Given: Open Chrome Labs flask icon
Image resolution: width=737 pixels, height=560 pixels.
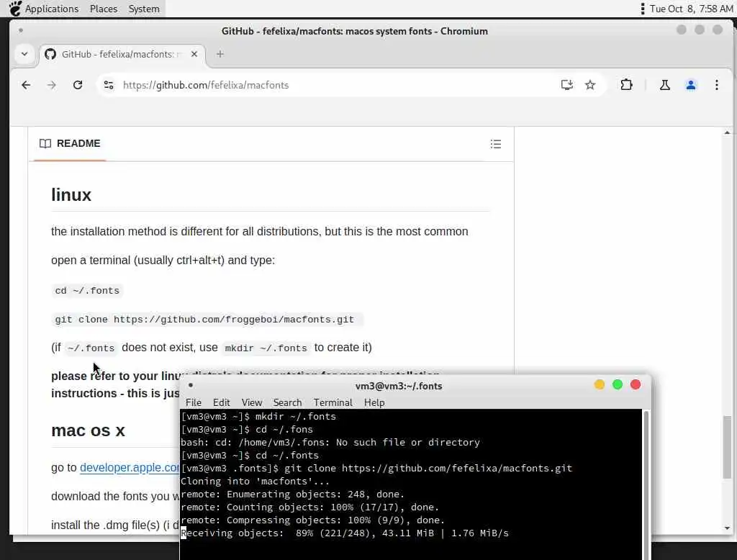Looking at the screenshot, I should tap(664, 85).
